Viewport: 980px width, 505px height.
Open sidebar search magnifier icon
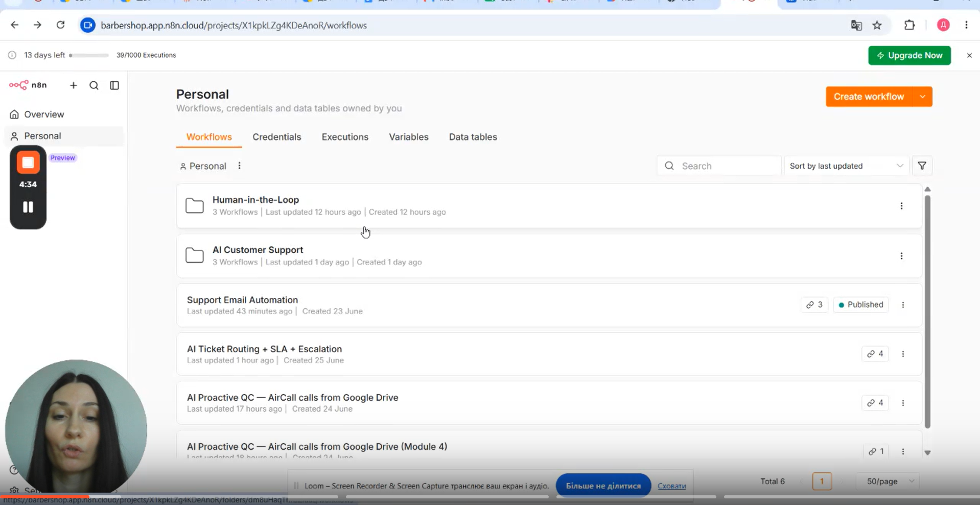[x=94, y=85]
